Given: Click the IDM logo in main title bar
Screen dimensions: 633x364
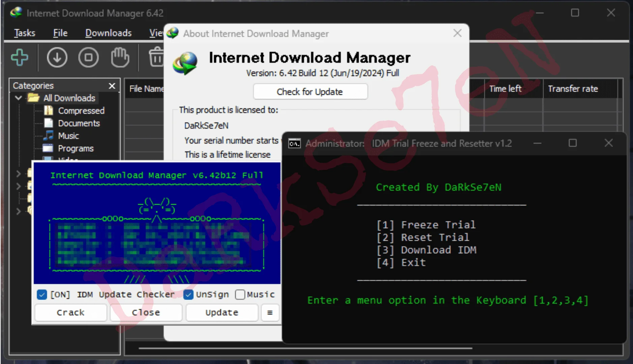Looking at the screenshot, I should point(16,13).
